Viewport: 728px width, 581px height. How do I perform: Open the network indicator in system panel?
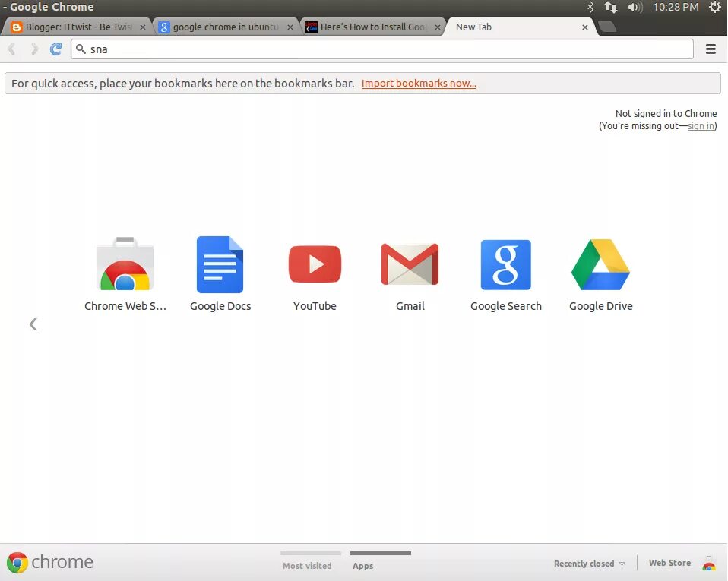coord(610,7)
